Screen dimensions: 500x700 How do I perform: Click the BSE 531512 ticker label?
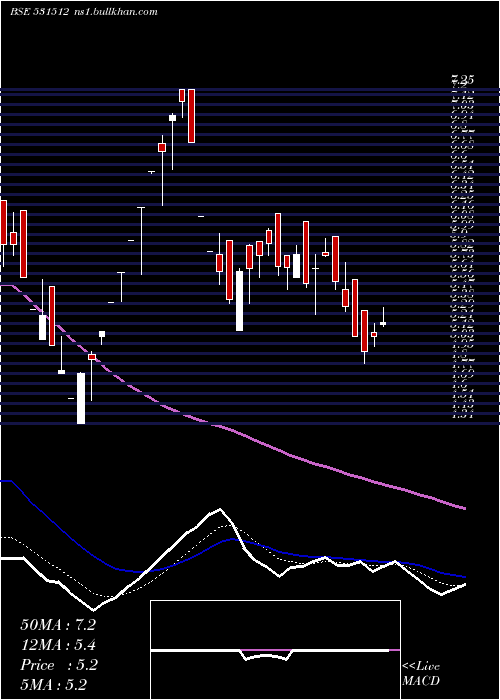click(x=39, y=12)
